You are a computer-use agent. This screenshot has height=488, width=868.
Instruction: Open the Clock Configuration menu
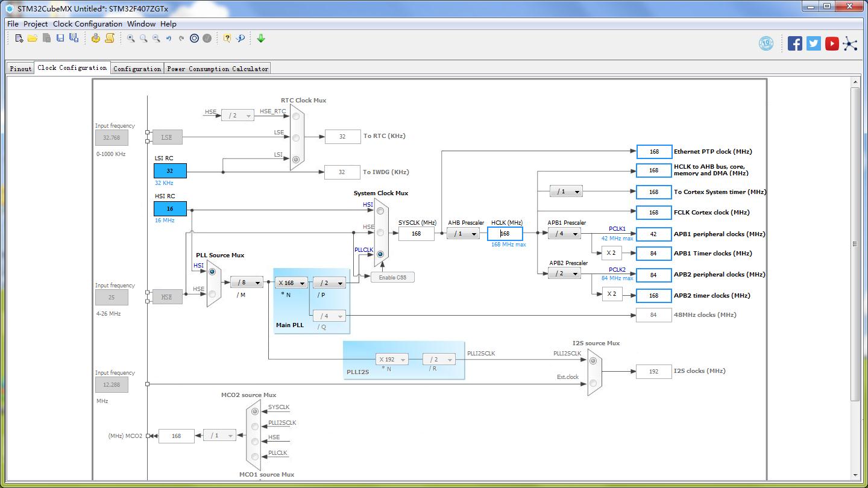87,24
